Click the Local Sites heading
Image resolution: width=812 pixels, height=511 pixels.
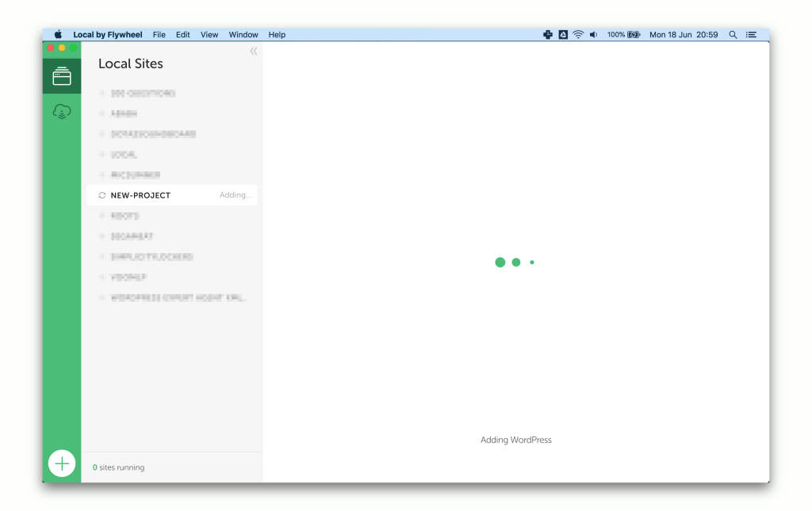[131, 63]
